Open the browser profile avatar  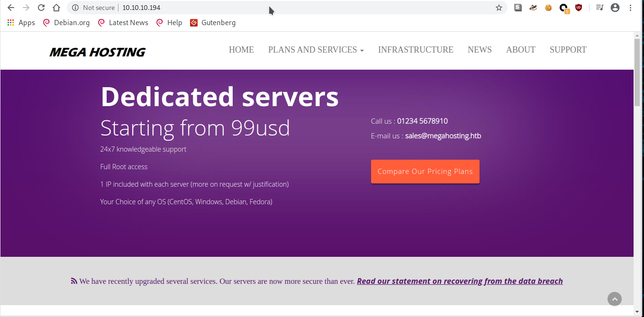(x=614, y=8)
